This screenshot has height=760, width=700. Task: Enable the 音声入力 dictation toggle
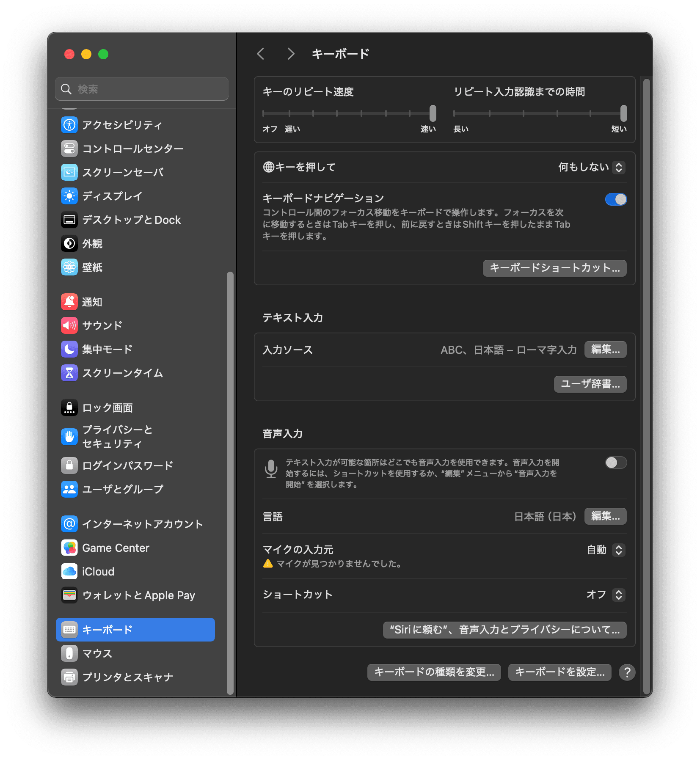click(x=616, y=463)
